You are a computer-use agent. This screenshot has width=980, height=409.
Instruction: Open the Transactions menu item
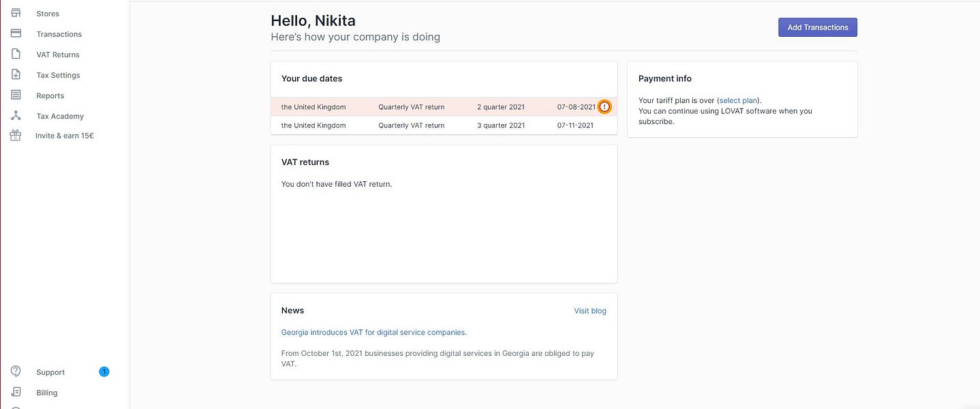[x=59, y=34]
